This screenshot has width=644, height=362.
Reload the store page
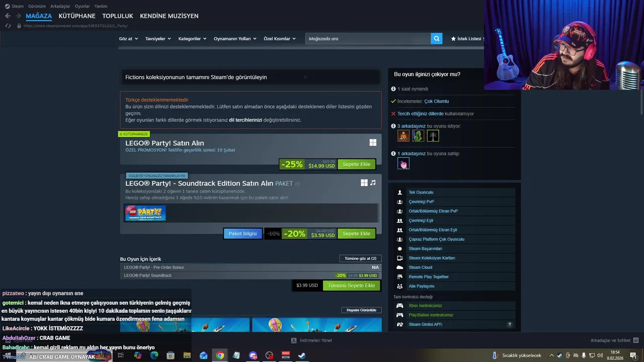(x=8, y=26)
